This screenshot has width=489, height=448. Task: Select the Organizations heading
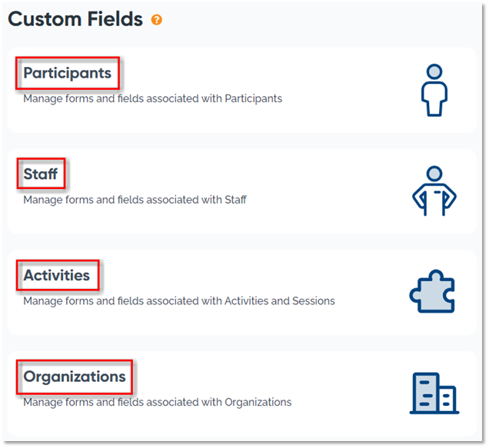click(x=75, y=377)
